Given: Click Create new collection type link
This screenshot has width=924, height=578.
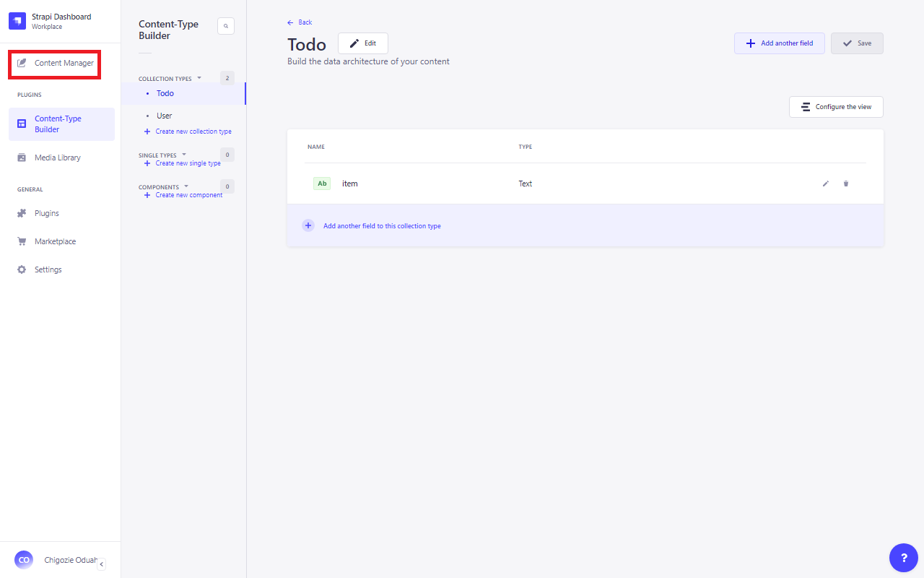Looking at the screenshot, I should [x=193, y=131].
